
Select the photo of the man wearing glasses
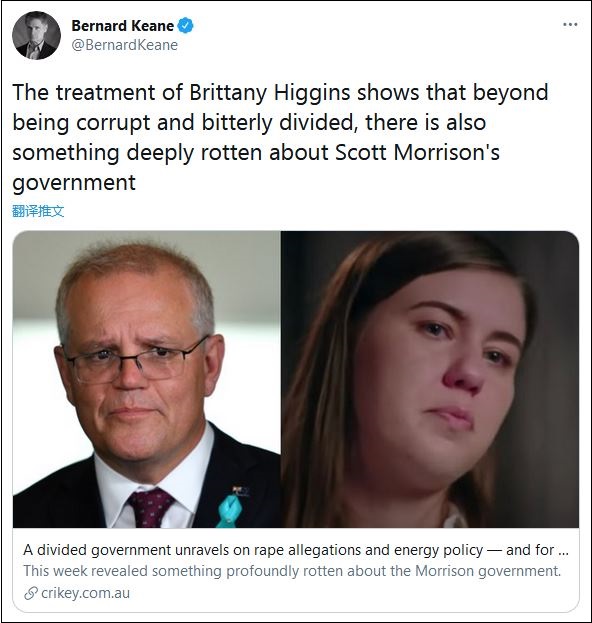click(x=147, y=379)
